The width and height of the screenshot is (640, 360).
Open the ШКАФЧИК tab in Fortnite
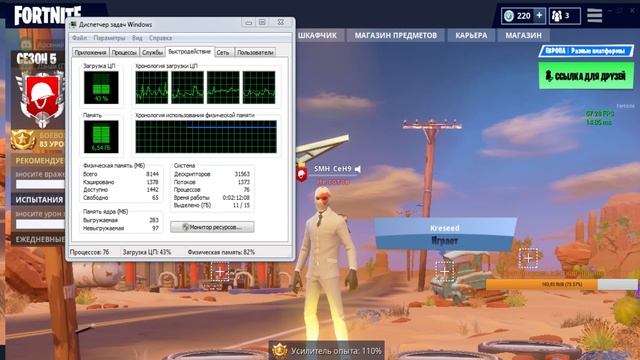(x=317, y=36)
